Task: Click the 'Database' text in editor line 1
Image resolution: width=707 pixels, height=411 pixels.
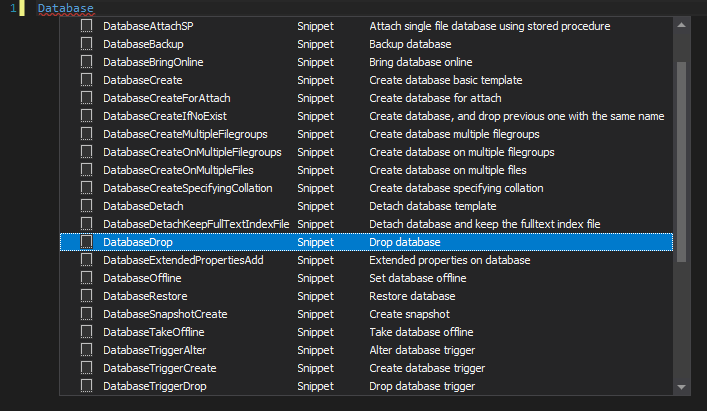Action: pyautogui.click(x=66, y=8)
